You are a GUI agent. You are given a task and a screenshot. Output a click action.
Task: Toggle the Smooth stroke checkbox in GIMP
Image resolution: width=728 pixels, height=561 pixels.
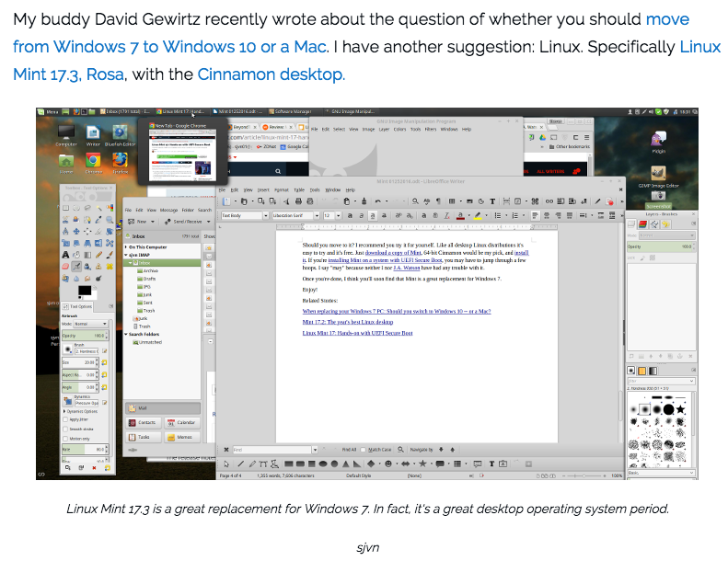point(65,429)
